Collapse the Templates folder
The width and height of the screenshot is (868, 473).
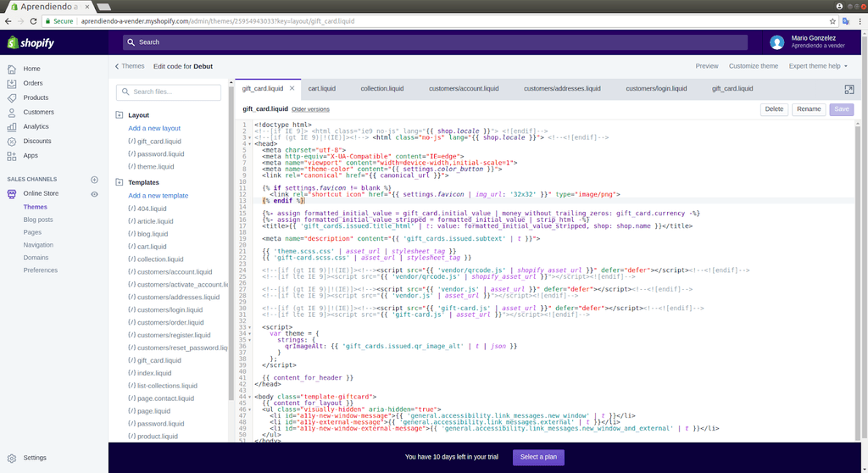[x=119, y=182]
